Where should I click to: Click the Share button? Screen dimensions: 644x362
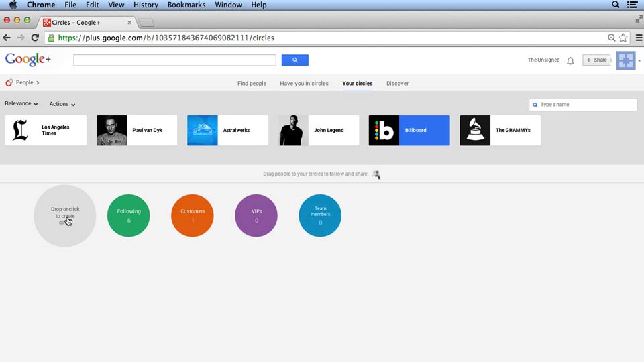click(596, 60)
